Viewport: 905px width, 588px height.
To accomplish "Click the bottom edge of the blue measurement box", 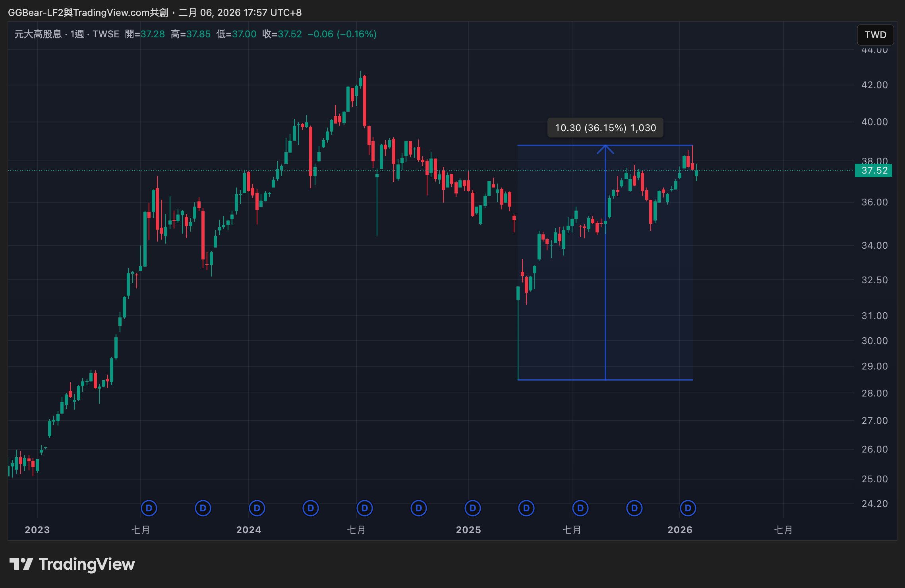I will point(564,380).
